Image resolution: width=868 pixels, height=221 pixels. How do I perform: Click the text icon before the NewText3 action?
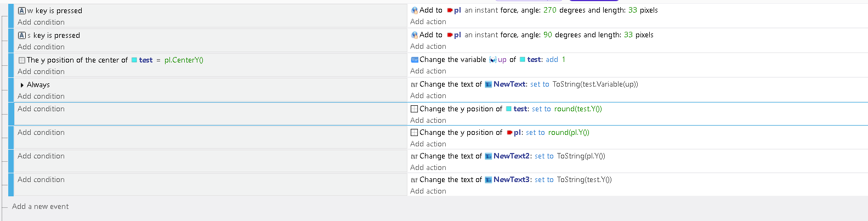tap(415, 180)
